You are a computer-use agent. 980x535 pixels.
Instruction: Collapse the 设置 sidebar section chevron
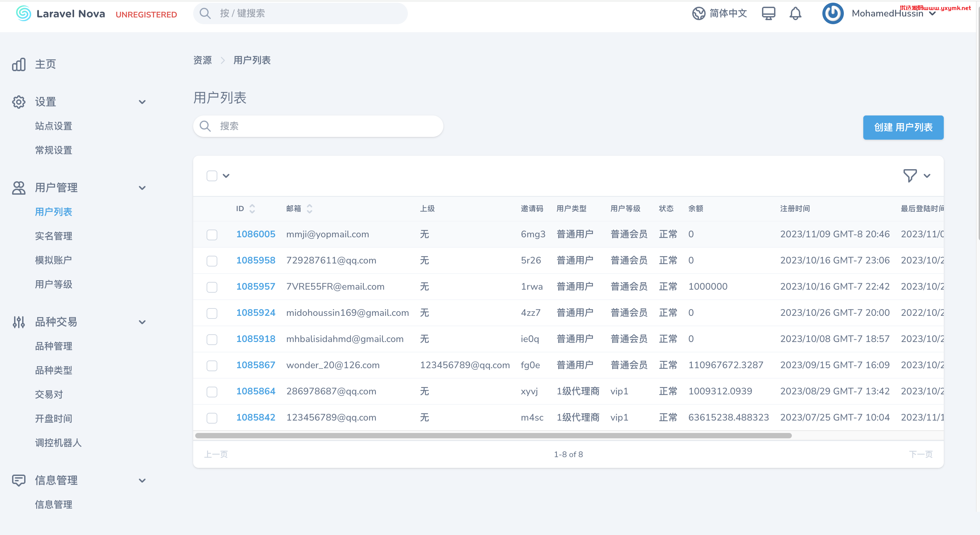pos(142,102)
